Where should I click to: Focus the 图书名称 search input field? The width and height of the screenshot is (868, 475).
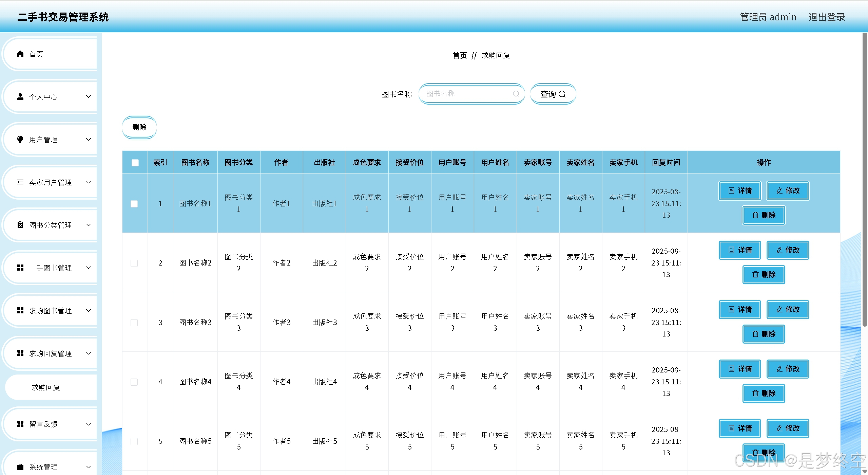[471, 94]
